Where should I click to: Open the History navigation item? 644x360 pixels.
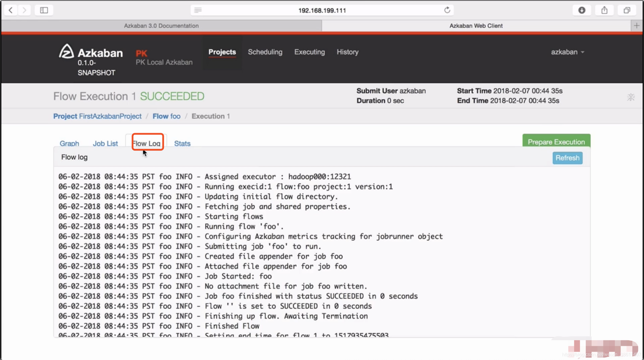pyautogui.click(x=348, y=52)
